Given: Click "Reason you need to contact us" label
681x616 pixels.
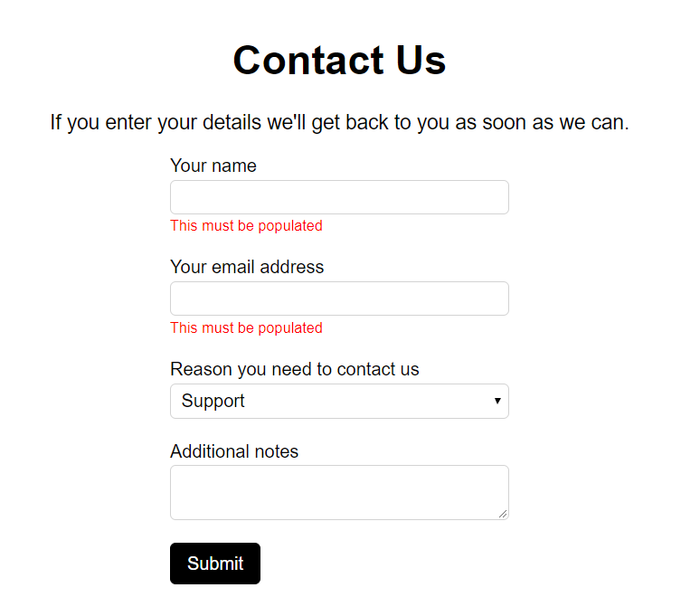Looking at the screenshot, I should tap(295, 369).
